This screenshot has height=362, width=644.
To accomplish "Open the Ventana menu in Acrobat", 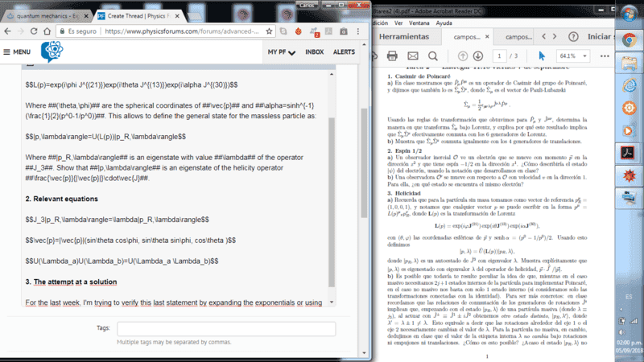I will 419,23.
